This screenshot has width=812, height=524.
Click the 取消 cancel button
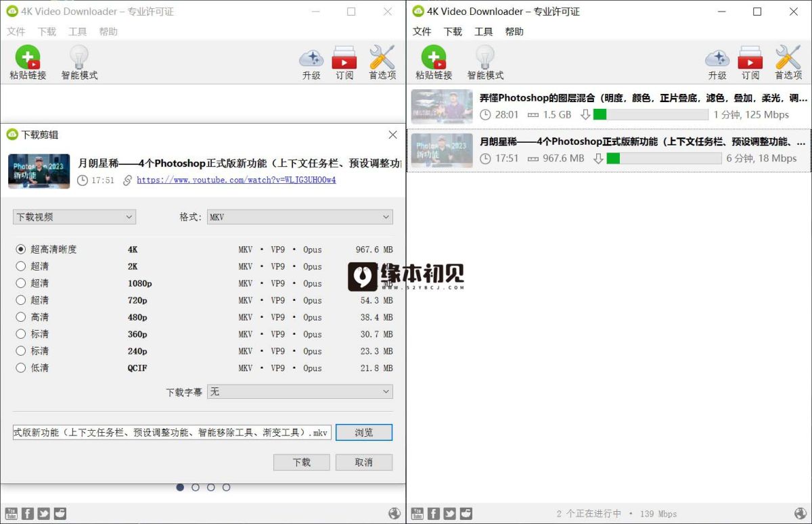point(364,462)
